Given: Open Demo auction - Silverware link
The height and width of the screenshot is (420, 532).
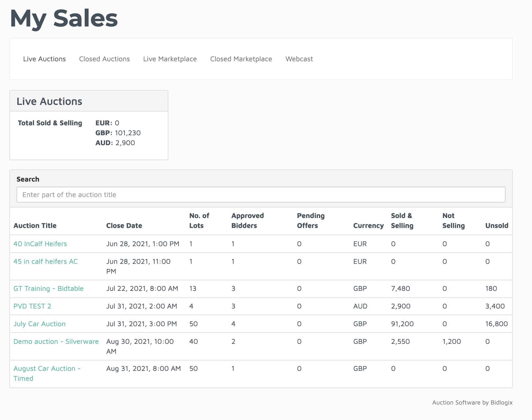Looking at the screenshot, I should click(56, 341).
